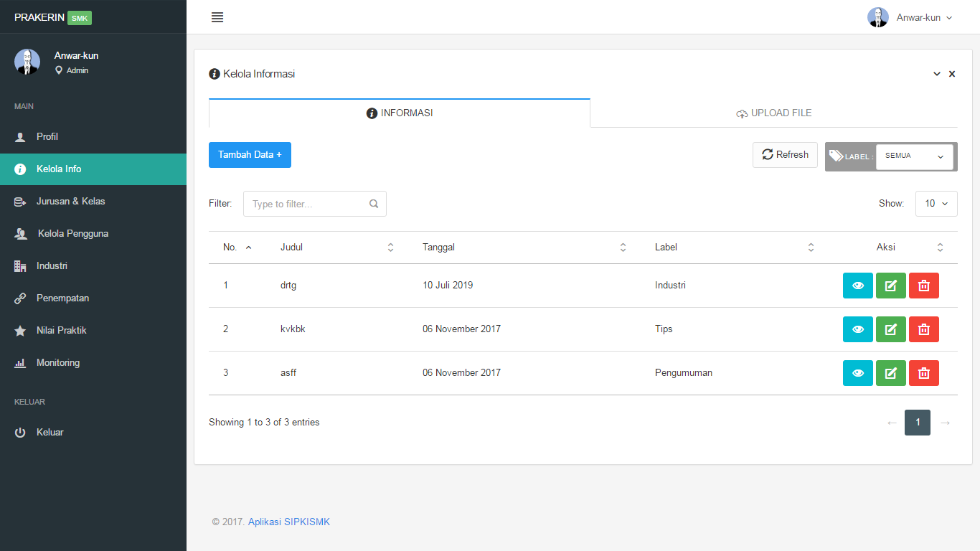
Task: View drtg entry with eye icon
Action: [857, 286]
